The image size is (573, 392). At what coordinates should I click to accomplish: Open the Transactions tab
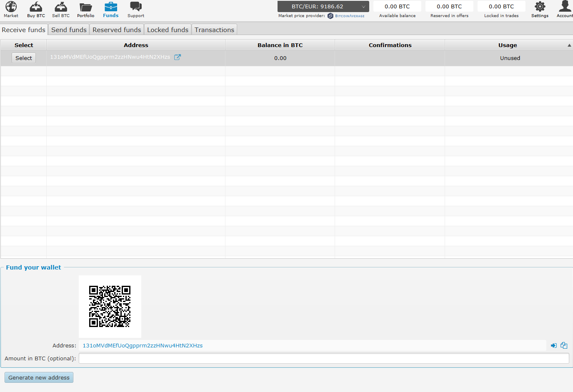(214, 30)
